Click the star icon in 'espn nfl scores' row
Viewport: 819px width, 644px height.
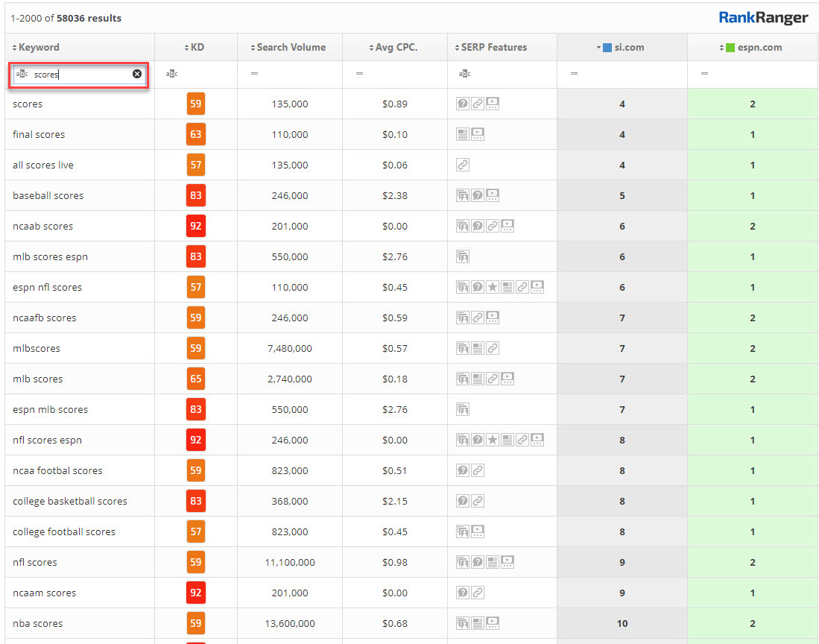(493, 287)
